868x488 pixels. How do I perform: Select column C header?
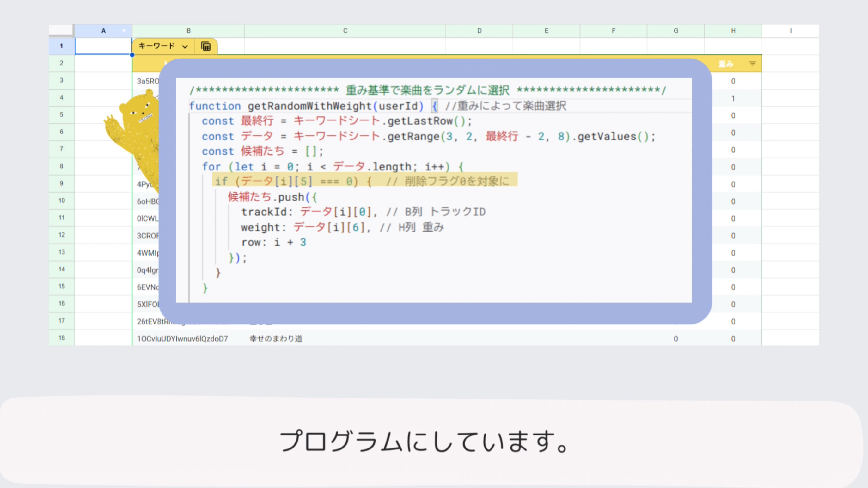(x=345, y=31)
